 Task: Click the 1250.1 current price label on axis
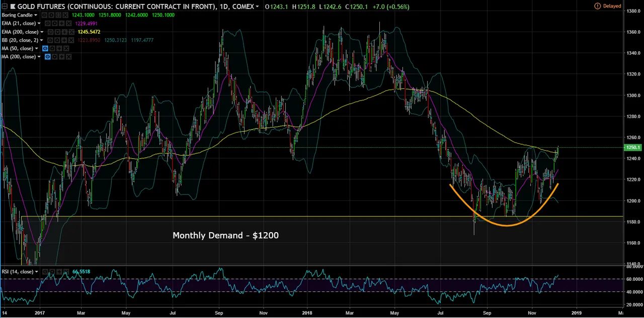click(x=632, y=148)
